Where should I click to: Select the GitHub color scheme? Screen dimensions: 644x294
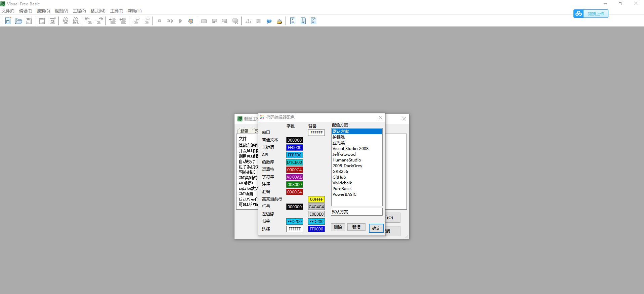[x=357, y=177]
